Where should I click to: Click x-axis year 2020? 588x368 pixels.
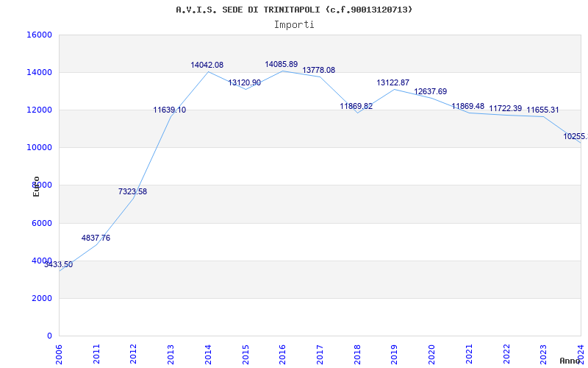click(431, 354)
